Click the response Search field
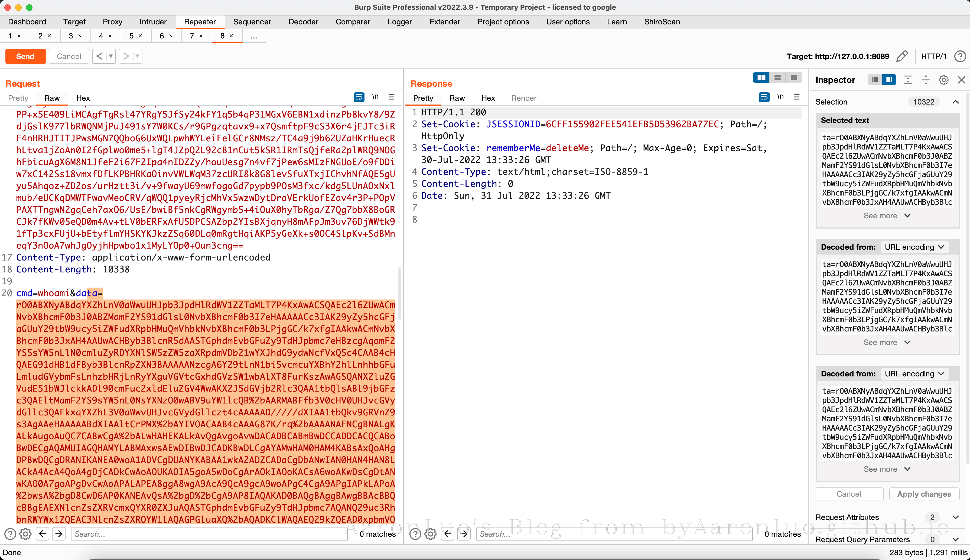The height and width of the screenshot is (560, 970). [614, 534]
